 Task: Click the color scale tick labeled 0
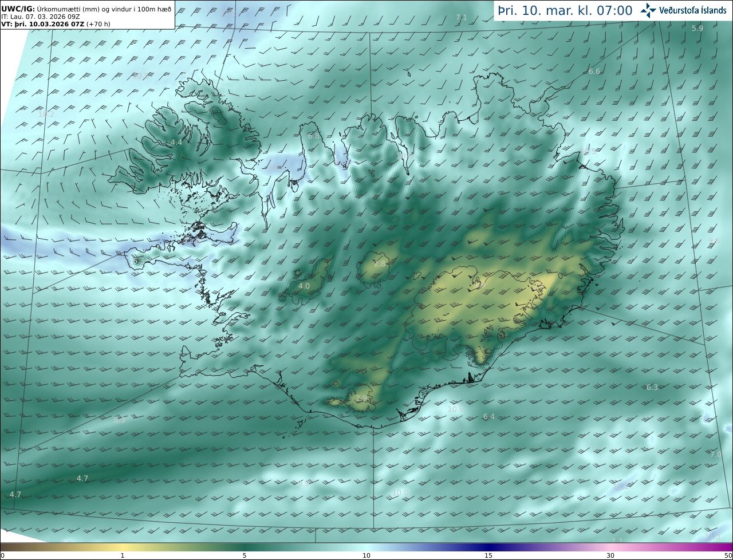point(2,555)
